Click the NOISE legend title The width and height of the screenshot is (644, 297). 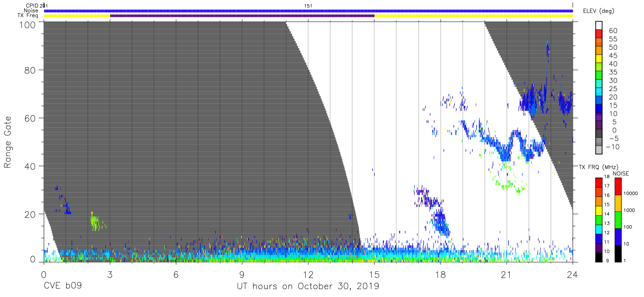click(621, 173)
